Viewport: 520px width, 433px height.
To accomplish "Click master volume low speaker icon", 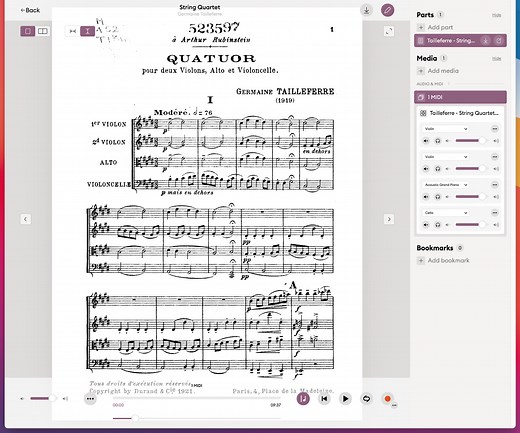I will coord(22,399).
